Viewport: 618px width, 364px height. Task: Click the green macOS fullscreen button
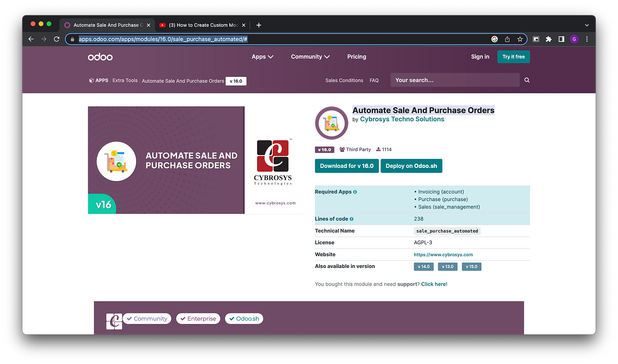coord(49,24)
